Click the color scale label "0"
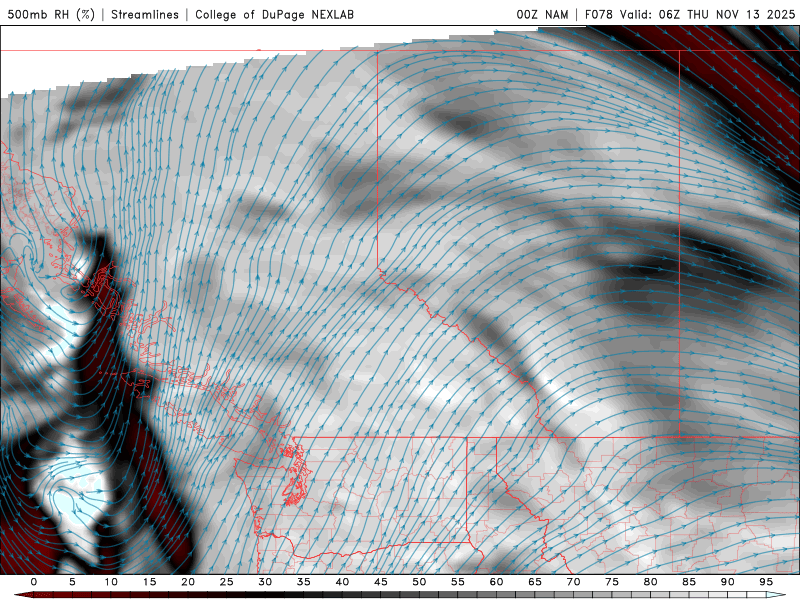The height and width of the screenshot is (600, 800). pos(34,582)
